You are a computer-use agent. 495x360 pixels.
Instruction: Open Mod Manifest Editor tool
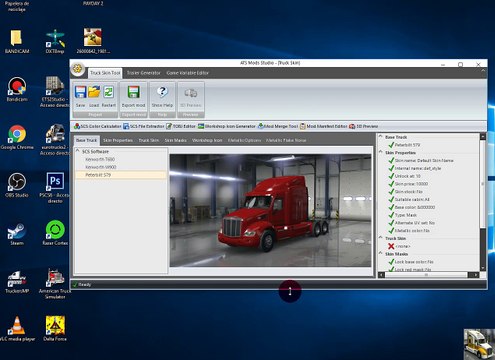coord(324,126)
